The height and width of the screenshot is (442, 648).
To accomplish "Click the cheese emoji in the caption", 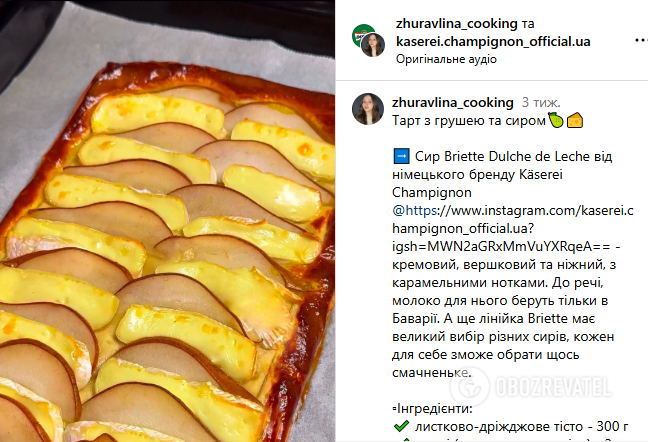I will click(574, 120).
